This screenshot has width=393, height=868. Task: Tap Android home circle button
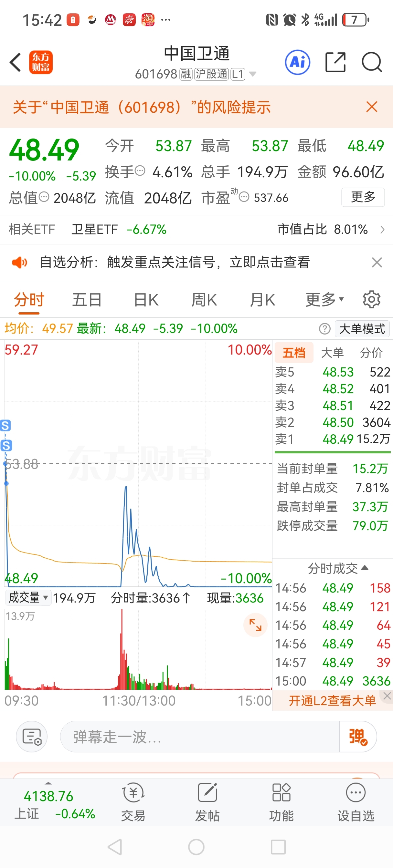196,847
